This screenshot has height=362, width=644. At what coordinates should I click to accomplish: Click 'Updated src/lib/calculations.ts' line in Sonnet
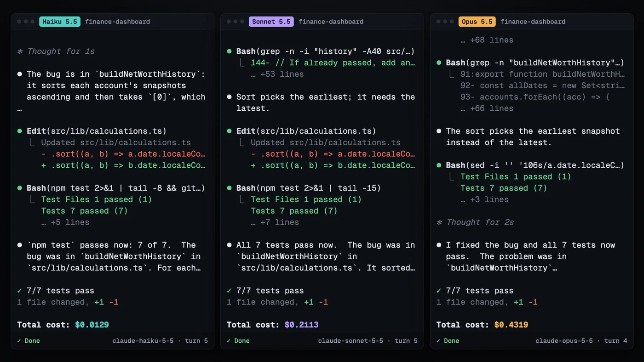click(x=326, y=142)
